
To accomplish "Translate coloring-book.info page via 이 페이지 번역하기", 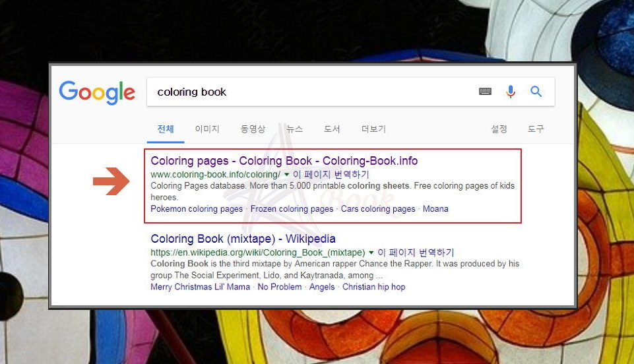I will [331, 175].
